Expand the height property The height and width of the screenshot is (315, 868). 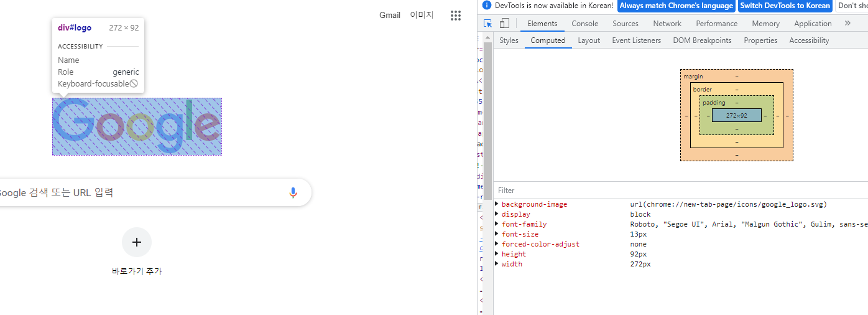(497, 254)
